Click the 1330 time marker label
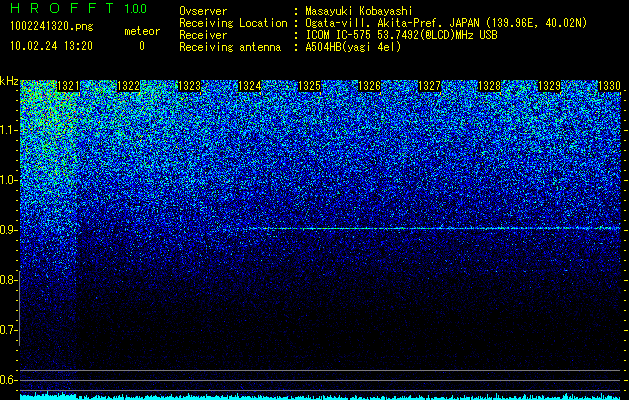 pyautogui.click(x=609, y=86)
